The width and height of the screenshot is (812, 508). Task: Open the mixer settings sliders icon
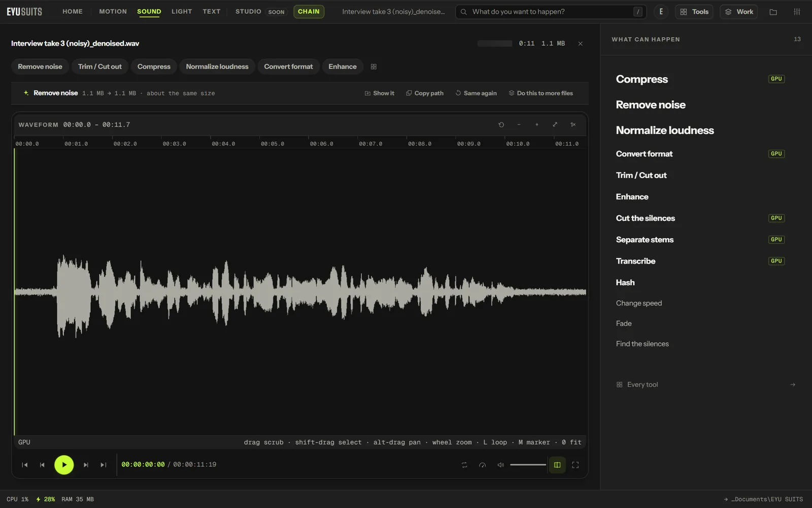tap(797, 12)
